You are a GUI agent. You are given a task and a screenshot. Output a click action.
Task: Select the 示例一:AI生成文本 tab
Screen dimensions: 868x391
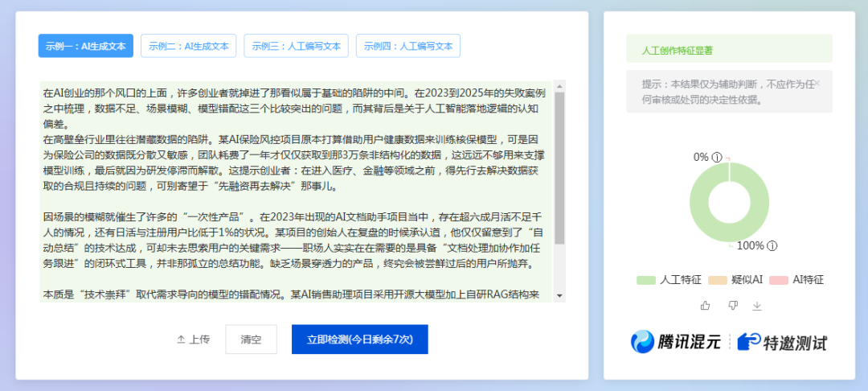[86, 46]
